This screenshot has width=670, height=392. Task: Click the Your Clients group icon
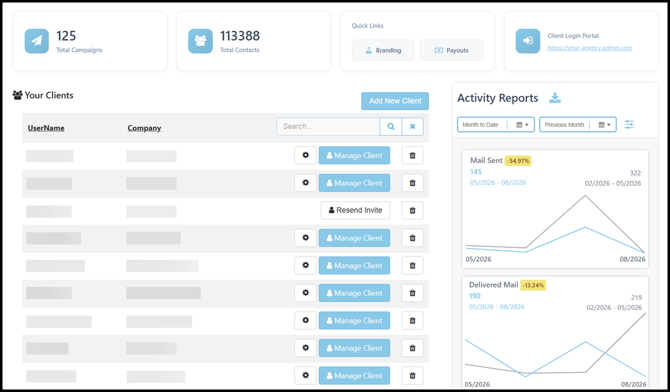[x=18, y=95]
